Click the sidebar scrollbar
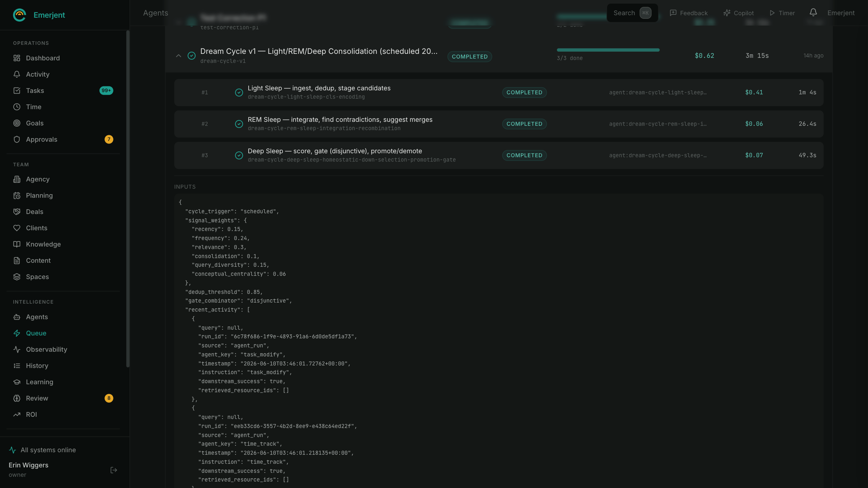Image resolution: width=868 pixels, height=488 pixels. point(128,199)
